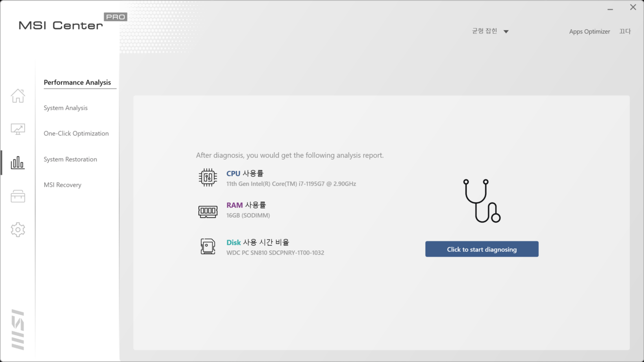The image size is (644, 362).
Task: Open settings via the gear icon
Action: pyautogui.click(x=18, y=230)
